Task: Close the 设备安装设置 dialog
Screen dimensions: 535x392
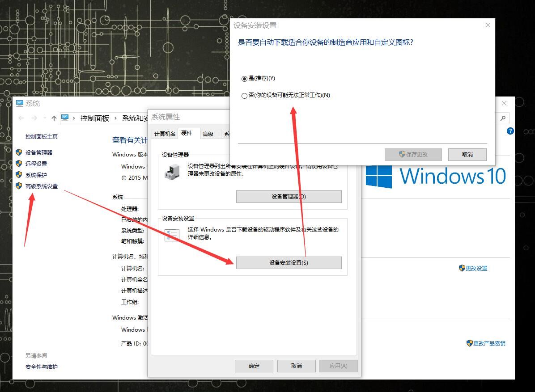Action: click(488, 25)
